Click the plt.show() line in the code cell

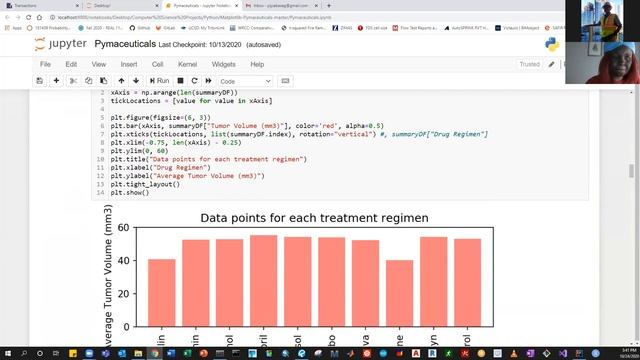click(130, 193)
